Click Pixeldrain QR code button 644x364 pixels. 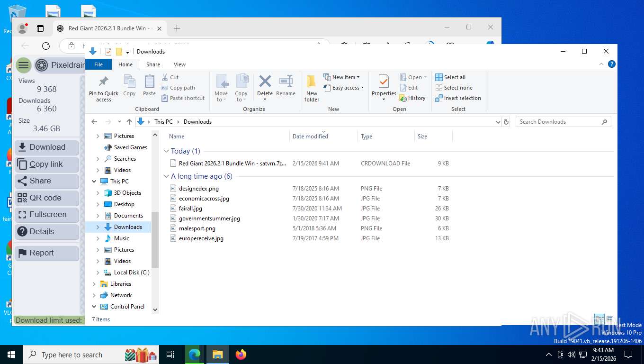point(47,198)
